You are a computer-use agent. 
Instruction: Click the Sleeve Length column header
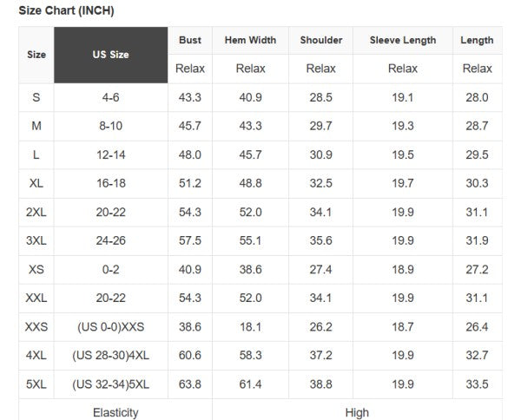tap(403, 40)
